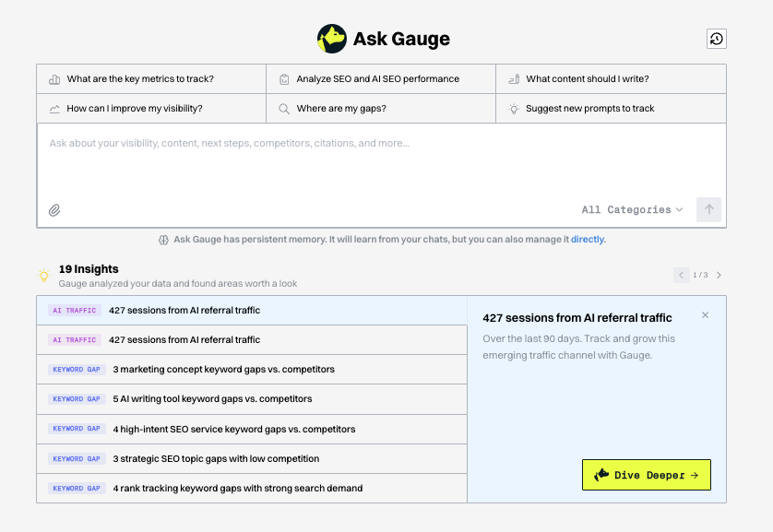Click "Gauge analyzed your data" subtitle
This screenshot has width=773, height=532.
(177, 284)
